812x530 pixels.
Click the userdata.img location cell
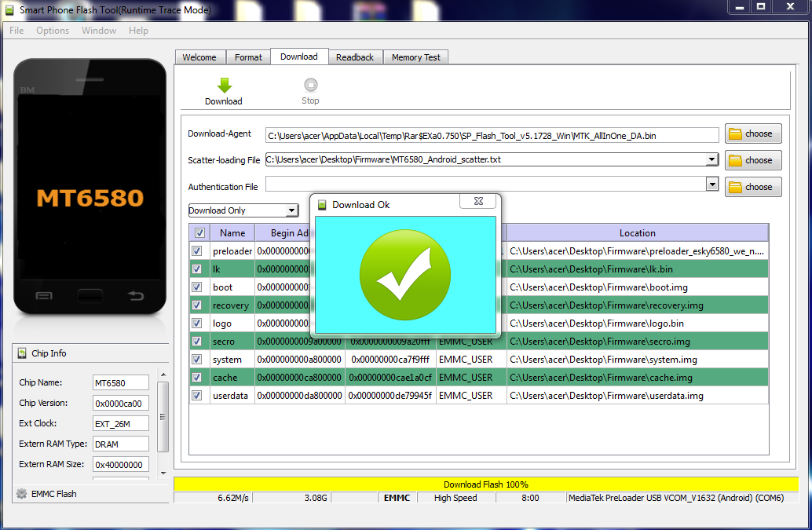pyautogui.click(x=638, y=396)
